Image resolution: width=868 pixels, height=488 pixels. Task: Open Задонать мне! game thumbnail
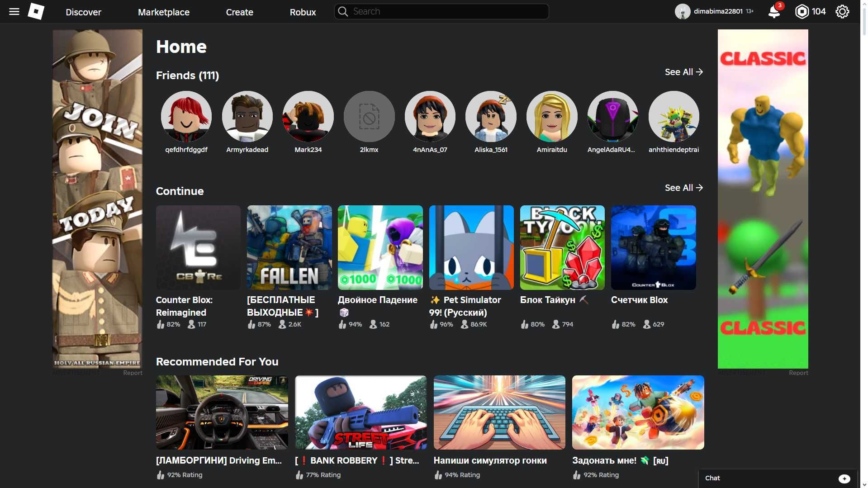638,412
